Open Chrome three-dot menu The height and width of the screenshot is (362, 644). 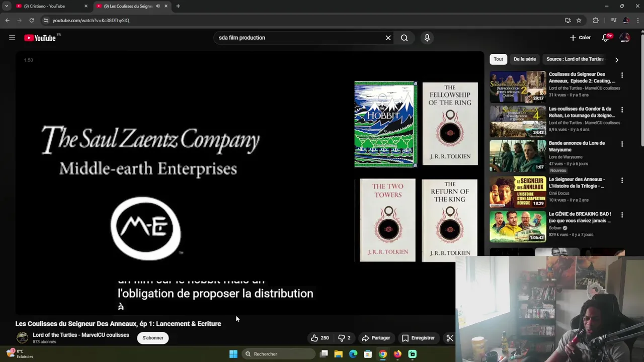(638, 20)
